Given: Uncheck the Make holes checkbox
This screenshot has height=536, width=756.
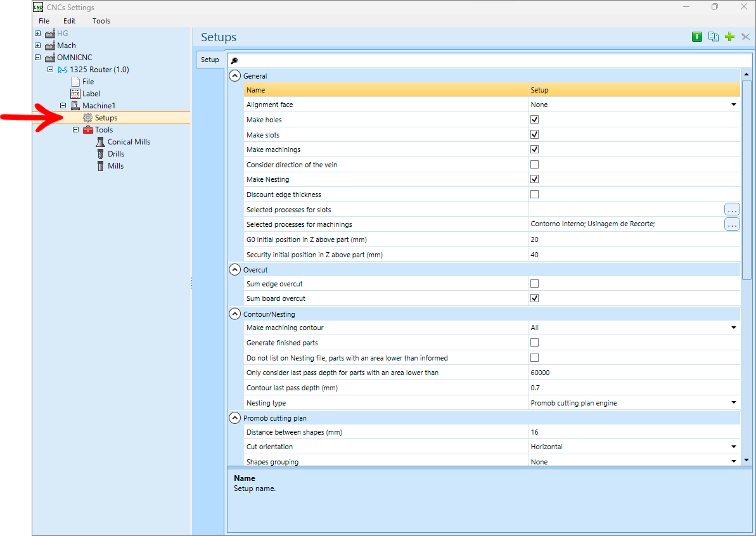Looking at the screenshot, I should (534, 120).
